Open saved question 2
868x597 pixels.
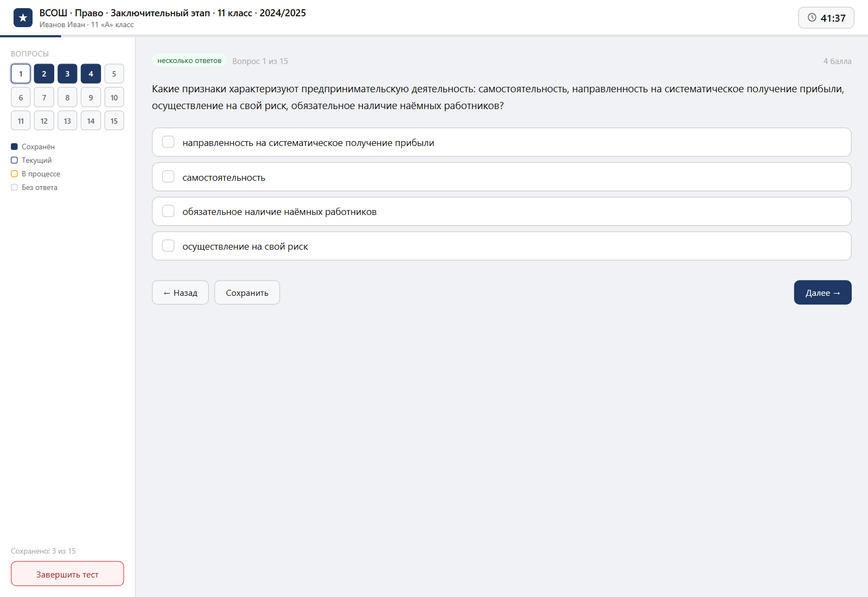[44, 74]
